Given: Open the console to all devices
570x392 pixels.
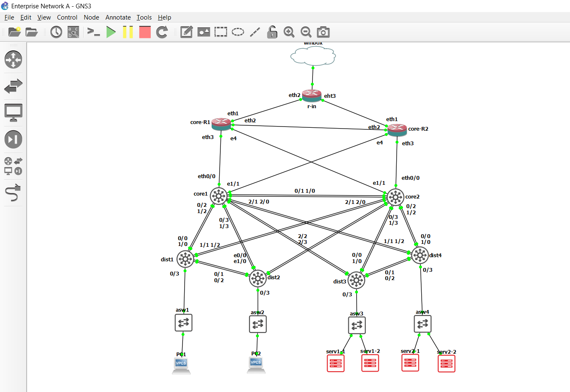Looking at the screenshot, I should tap(93, 32).
